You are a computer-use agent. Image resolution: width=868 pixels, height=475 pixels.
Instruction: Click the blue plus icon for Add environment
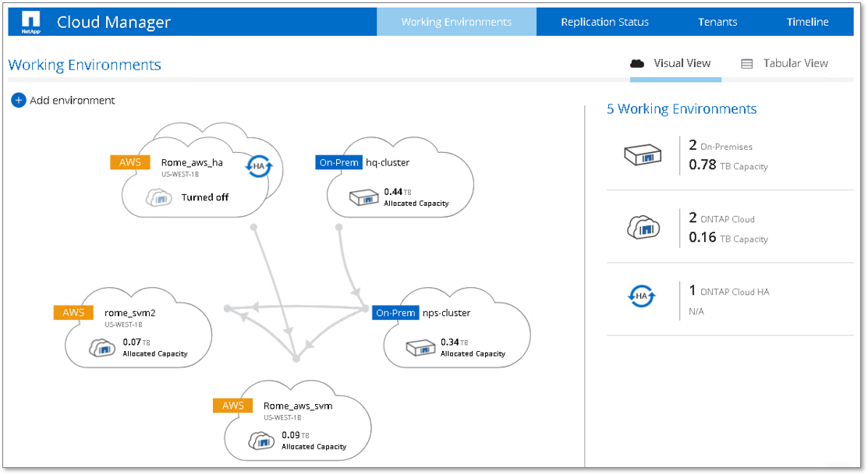[18, 100]
